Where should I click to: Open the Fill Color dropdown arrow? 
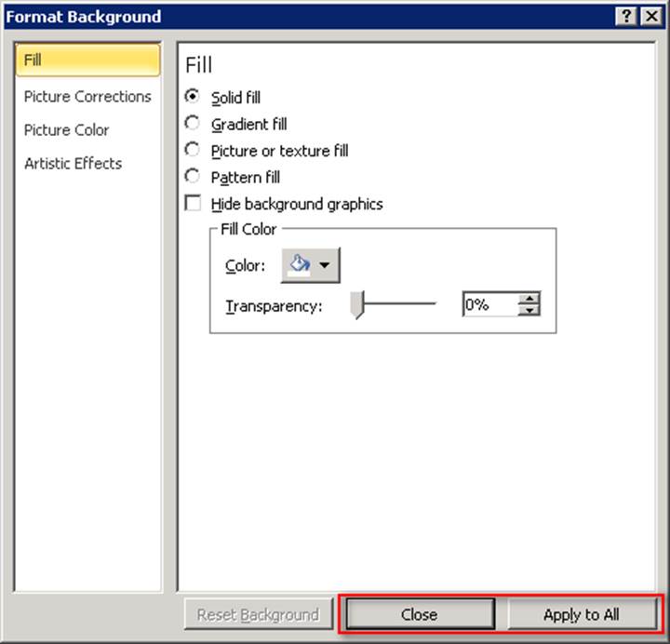coord(325,265)
